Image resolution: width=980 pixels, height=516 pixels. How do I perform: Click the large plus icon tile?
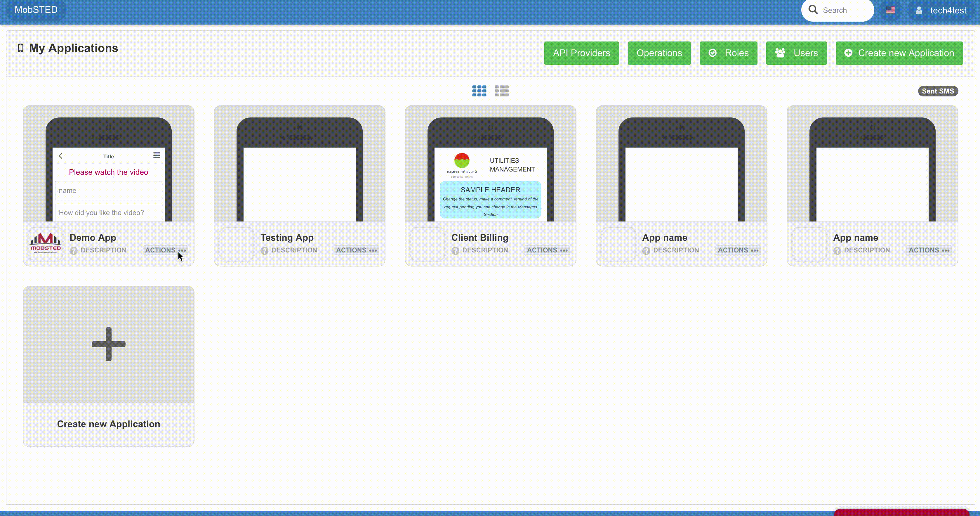click(x=108, y=344)
